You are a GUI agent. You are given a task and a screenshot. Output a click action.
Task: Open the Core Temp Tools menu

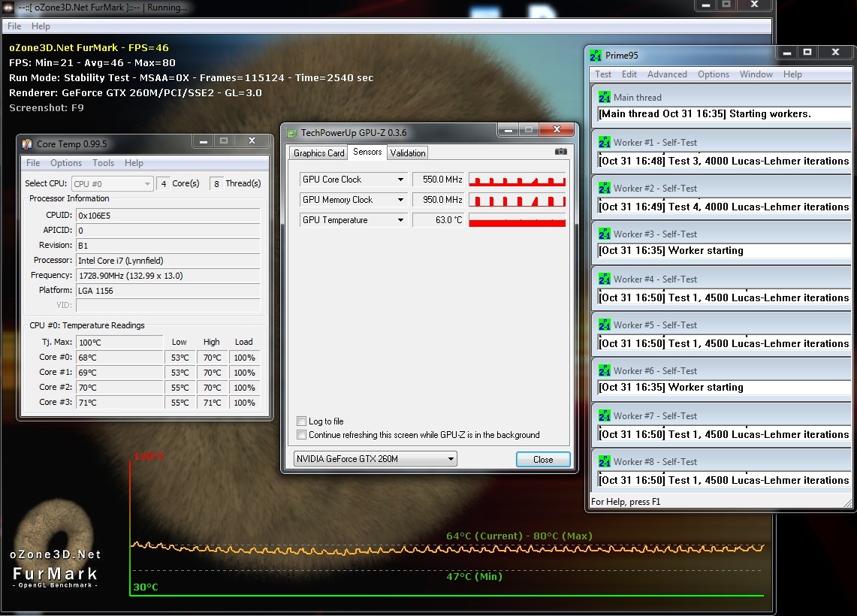point(104,163)
